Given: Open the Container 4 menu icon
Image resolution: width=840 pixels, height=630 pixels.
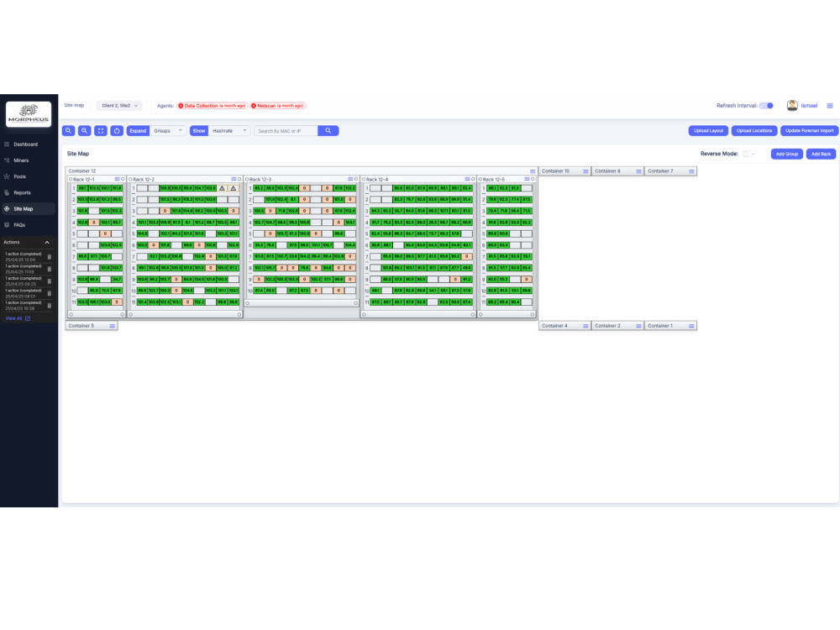Looking at the screenshot, I should (585, 326).
